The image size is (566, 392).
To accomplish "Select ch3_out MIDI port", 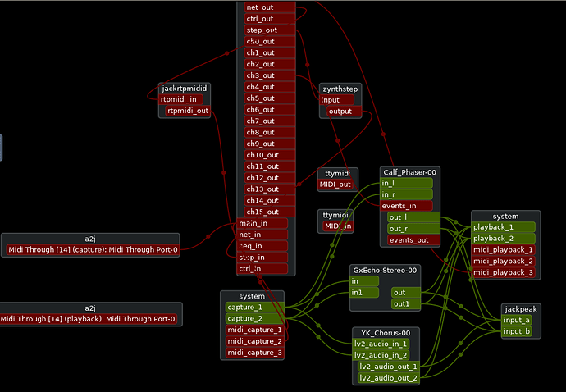I will click(x=270, y=75).
